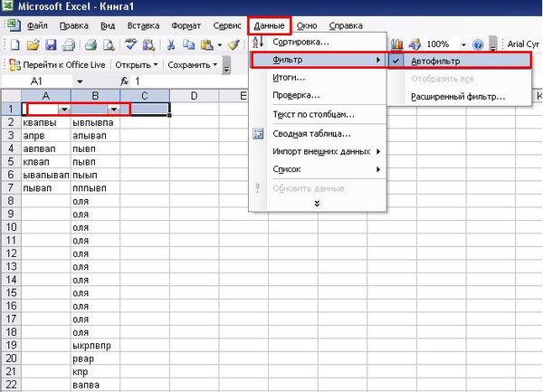543x392 pixels.
Task: Choose Текст по столбцам...
Action: click(318, 114)
